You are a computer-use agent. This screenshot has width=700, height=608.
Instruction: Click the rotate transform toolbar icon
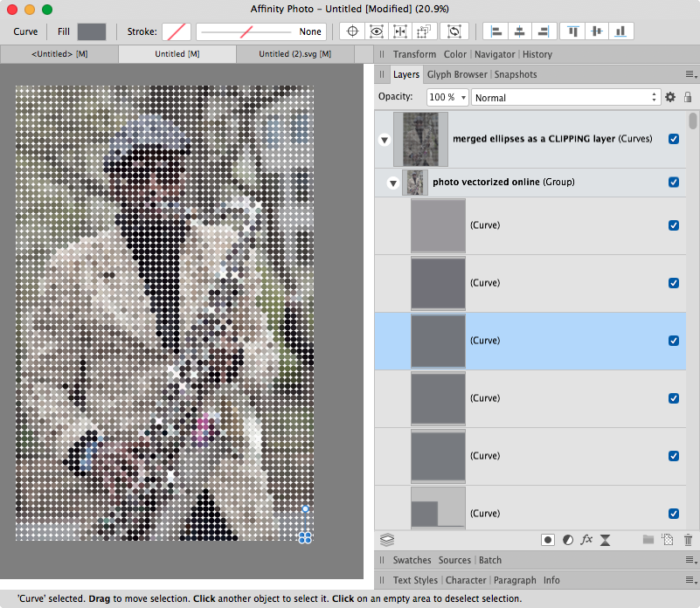coord(454,31)
